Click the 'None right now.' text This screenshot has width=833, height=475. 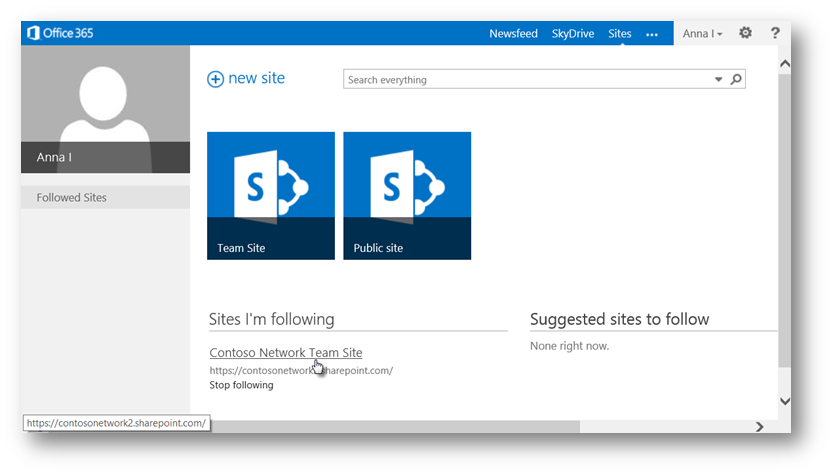pyautogui.click(x=570, y=346)
